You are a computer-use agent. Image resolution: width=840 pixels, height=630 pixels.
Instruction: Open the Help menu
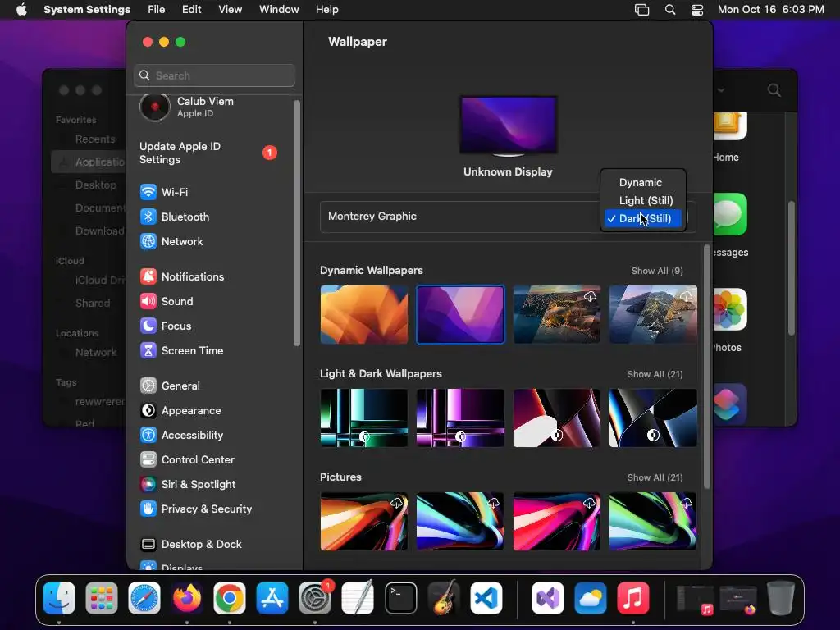click(x=326, y=10)
